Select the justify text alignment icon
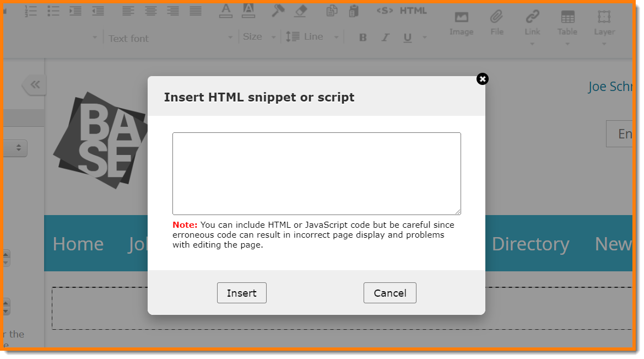Screen dimensions: 644x359 196,11
